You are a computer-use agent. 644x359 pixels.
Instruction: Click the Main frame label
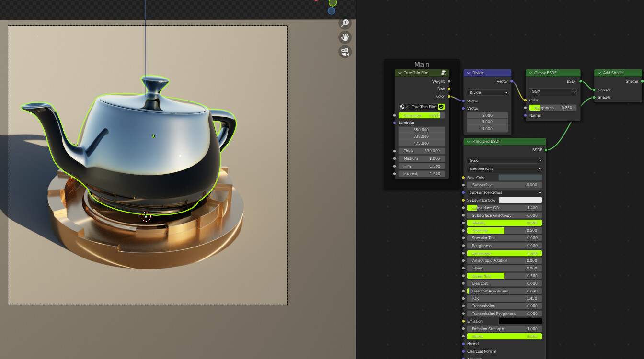(422, 65)
